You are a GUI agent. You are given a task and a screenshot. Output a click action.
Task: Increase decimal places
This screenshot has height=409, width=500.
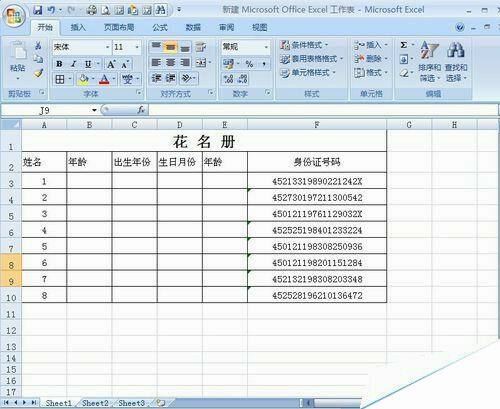[228, 79]
